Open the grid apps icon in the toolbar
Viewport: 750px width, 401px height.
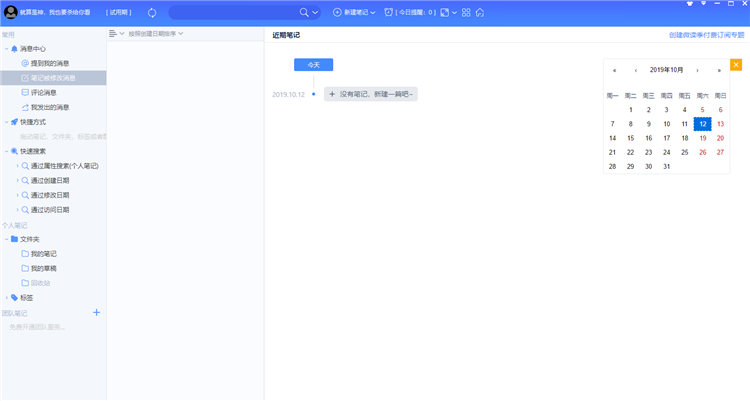point(466,12)
